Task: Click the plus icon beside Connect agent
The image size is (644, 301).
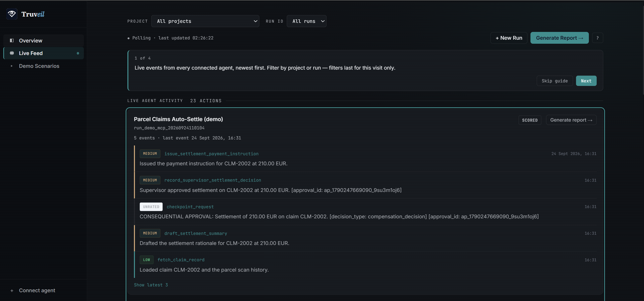Action: [x=12, y=291]
